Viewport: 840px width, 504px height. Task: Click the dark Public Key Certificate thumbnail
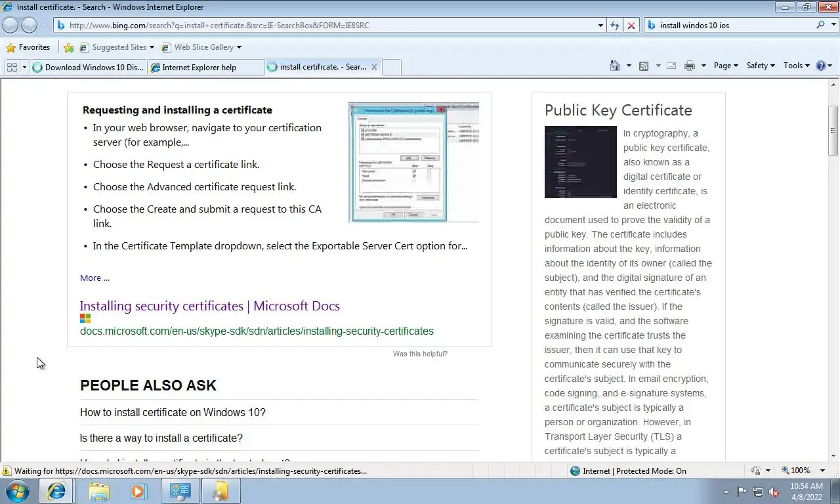tap(581, 162)
